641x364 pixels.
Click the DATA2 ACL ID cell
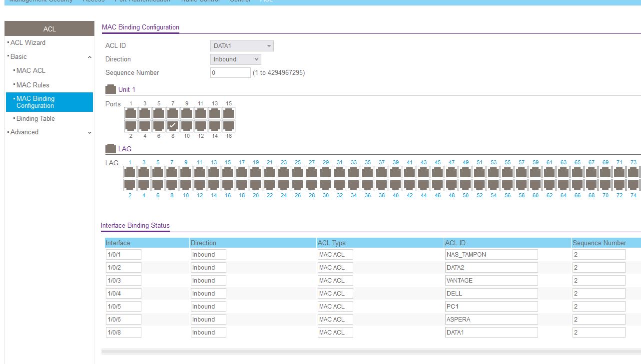pos(491,268)
